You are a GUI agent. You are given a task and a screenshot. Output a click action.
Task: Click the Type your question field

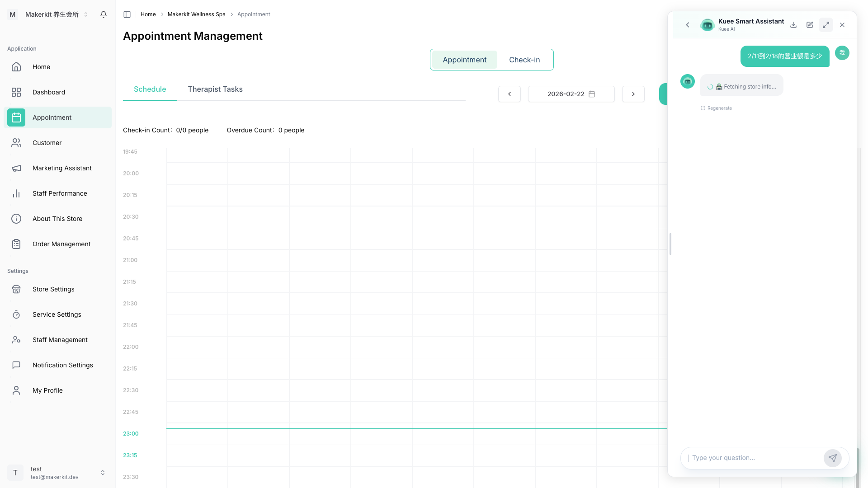pyautogui.click(x=755, y=458)
